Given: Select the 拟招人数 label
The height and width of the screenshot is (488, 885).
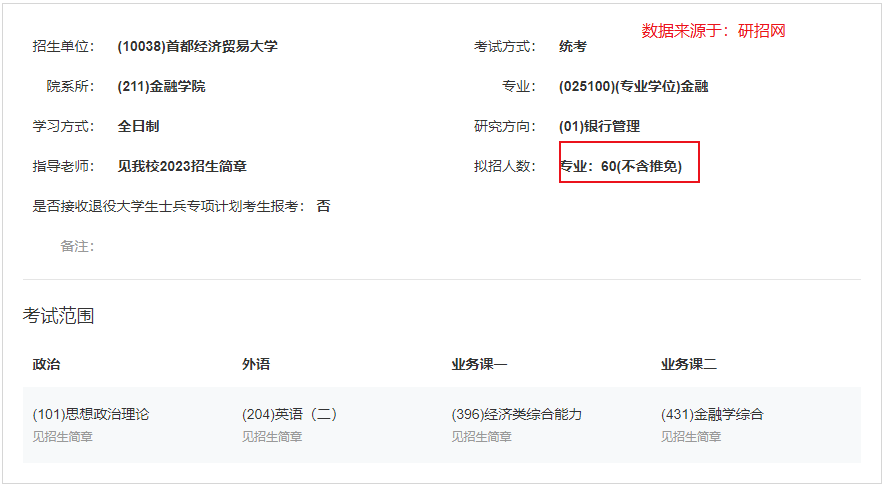Looking at the screenshot, I should point(505,166).
